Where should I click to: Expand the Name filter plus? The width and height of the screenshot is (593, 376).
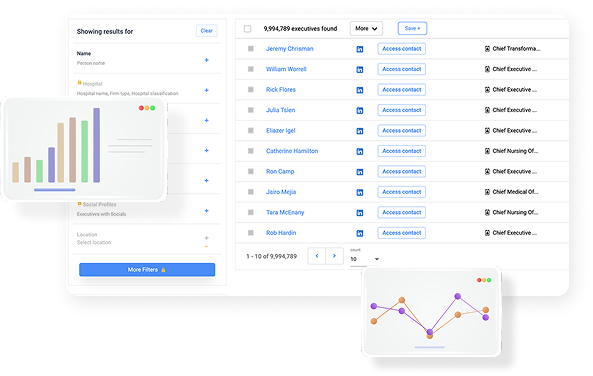pos(206,60)
